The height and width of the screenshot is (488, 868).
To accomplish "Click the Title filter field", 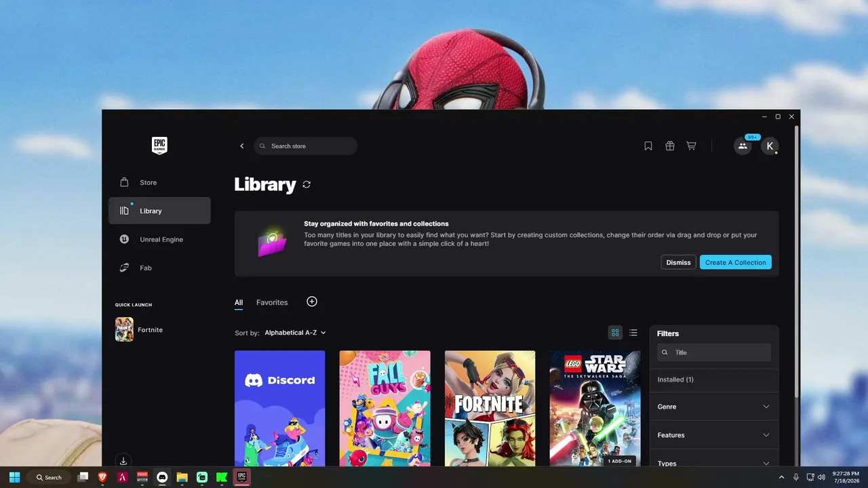I will click(714, 352).
